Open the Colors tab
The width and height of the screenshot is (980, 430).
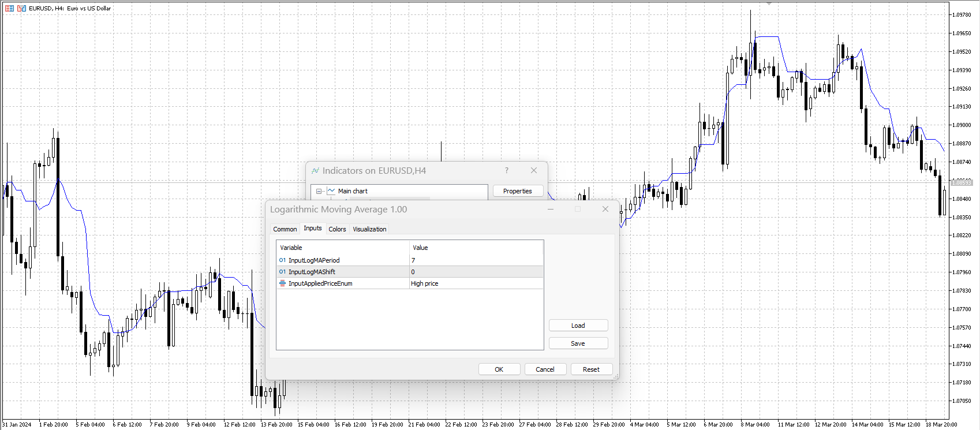coord(337,229)
